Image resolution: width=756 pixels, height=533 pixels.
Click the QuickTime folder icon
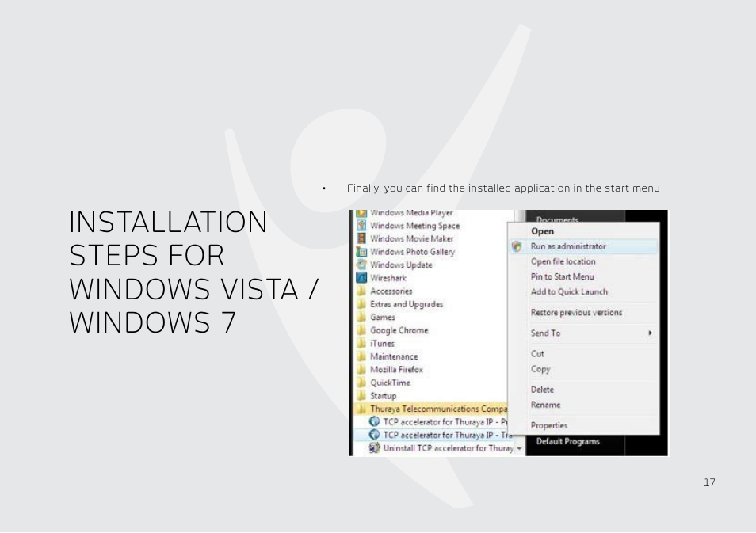[361, 383]
